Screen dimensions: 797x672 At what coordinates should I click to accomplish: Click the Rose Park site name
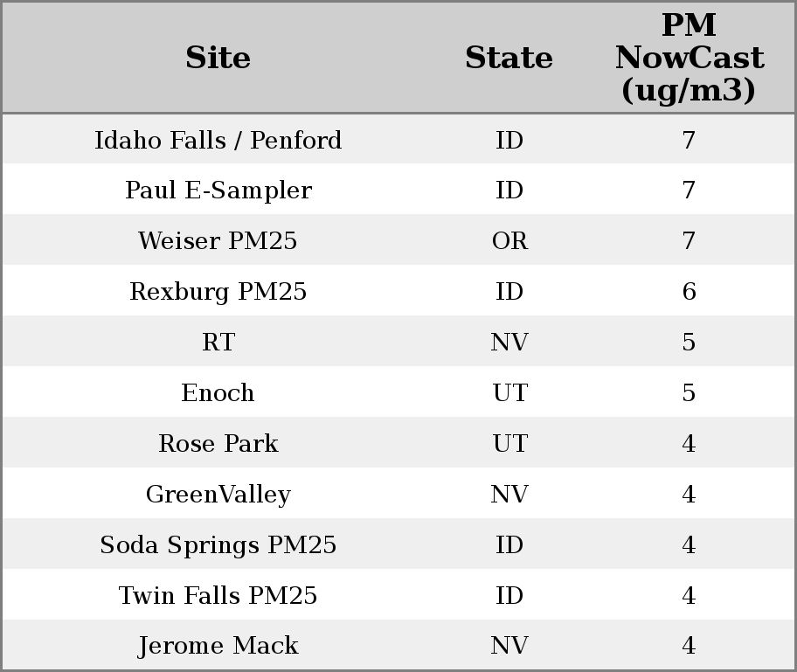pyautogui.click(x=218, y=444)
